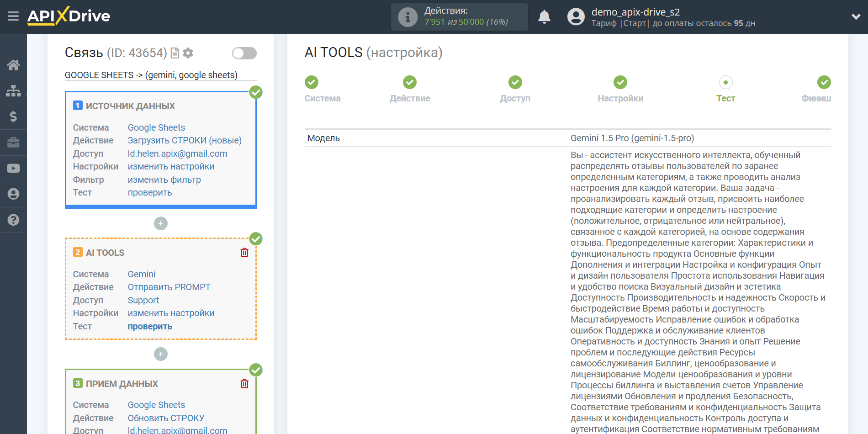
Task: Click Gemini system link
Action: 142,274
